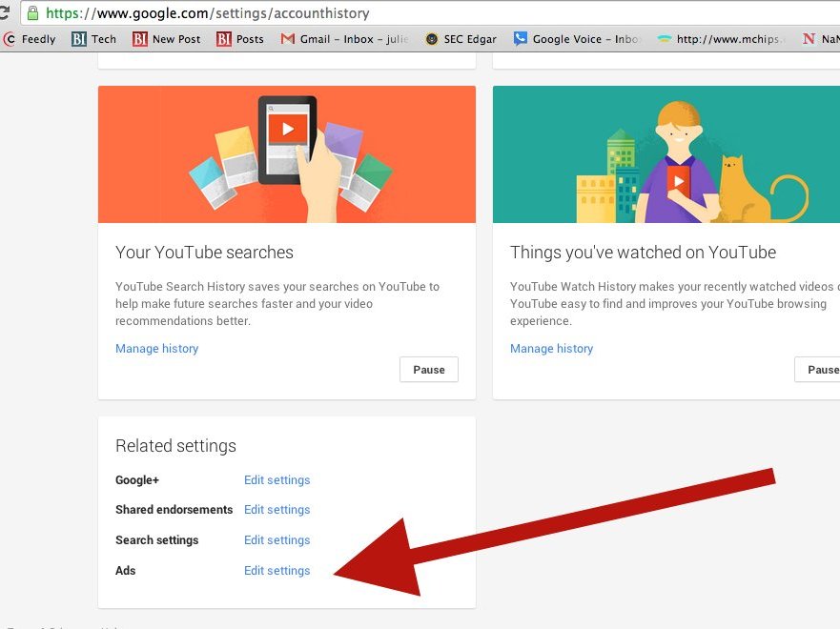Viewport: 840px width, 629px height.
Task: Click the YouTube searches illustration banner
Action: (286, 154)
